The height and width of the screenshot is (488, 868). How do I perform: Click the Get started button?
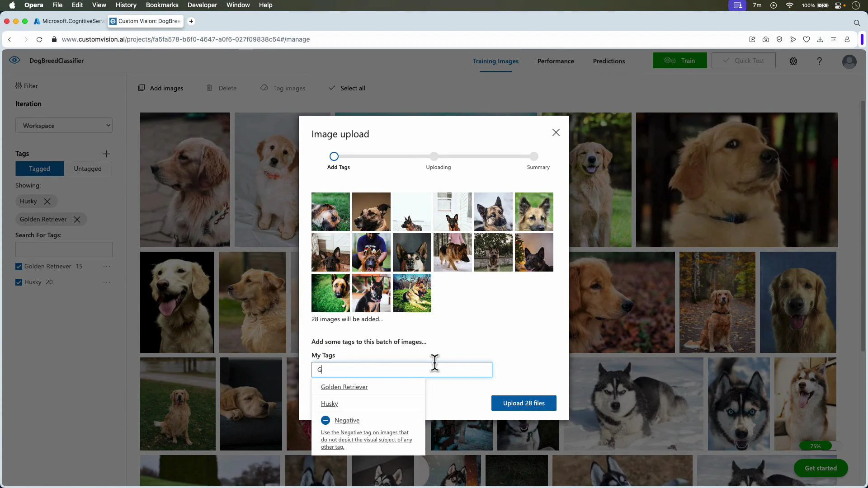[821, 468]
